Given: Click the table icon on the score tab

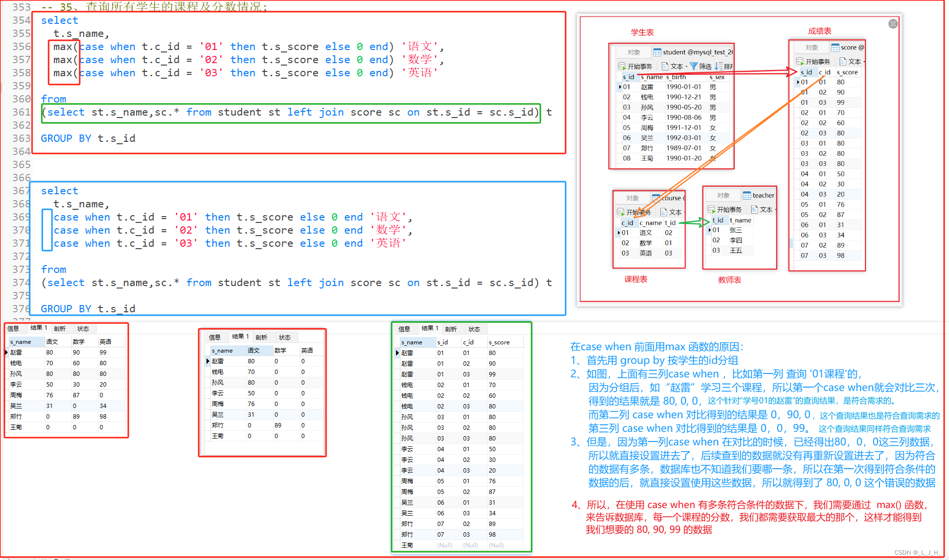Looking at the screenshot, I should pos(835,48).
